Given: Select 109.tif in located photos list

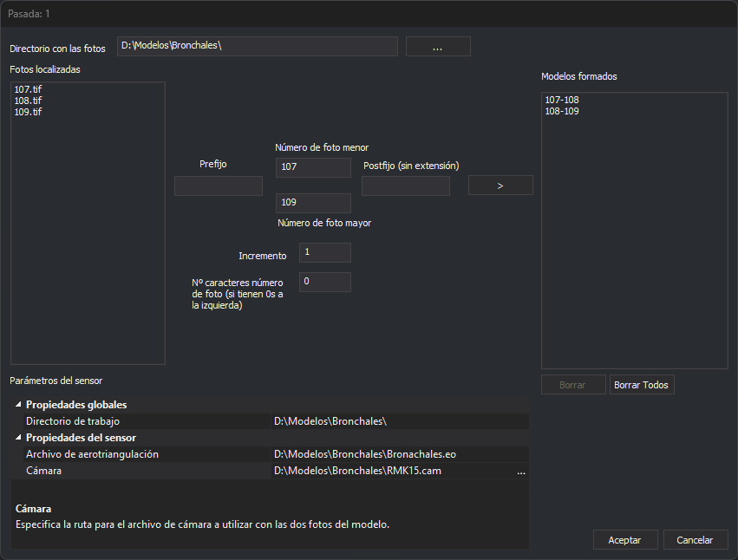Looking at the screenshot, I should tap(29, 112).
